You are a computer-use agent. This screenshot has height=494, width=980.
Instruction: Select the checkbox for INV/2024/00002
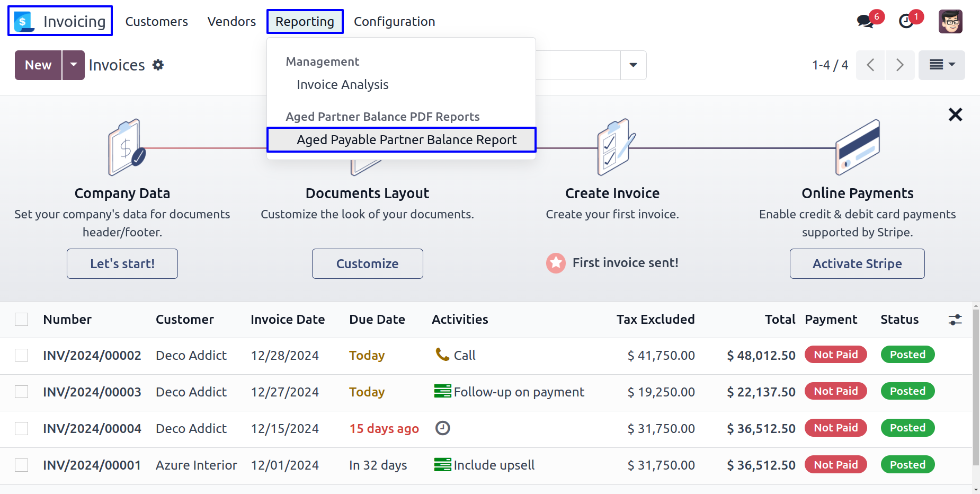pos(22,355)
